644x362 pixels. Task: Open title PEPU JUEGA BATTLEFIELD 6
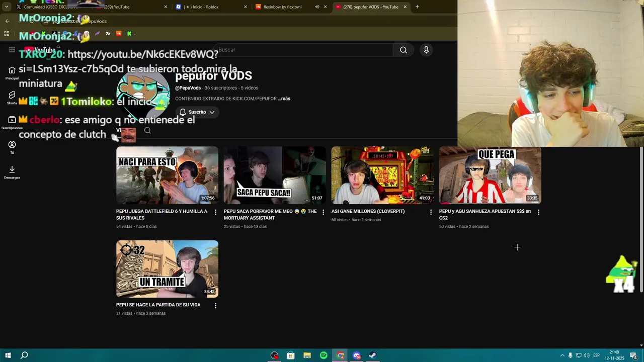click(x=162, y=215)
